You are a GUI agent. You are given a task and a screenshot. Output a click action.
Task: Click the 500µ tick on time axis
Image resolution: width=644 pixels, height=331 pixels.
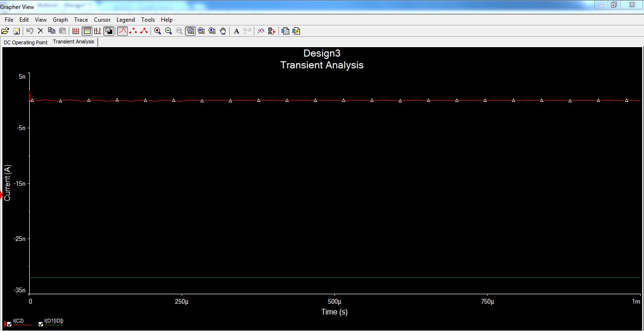click(334, 302)
